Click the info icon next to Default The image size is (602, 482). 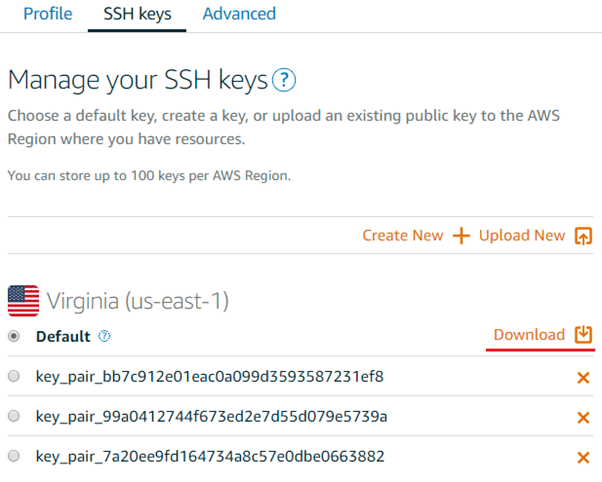click(105, 337)
